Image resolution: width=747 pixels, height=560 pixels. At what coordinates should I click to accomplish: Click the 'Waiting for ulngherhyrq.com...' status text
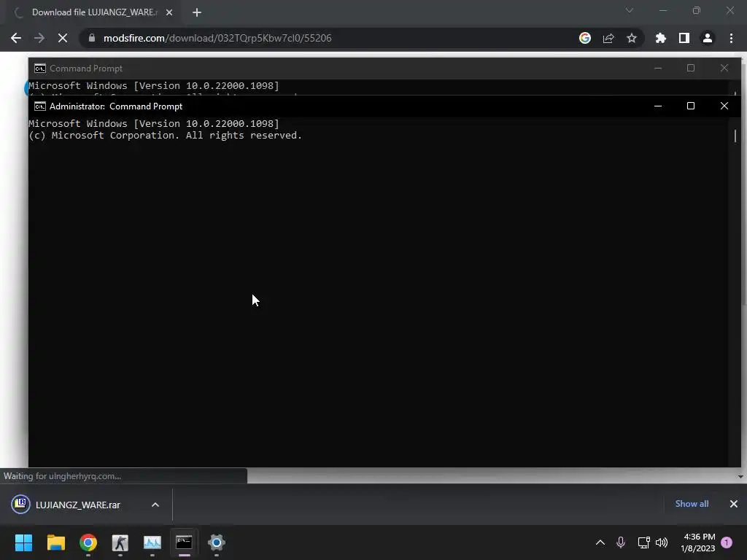click(63, 476)
